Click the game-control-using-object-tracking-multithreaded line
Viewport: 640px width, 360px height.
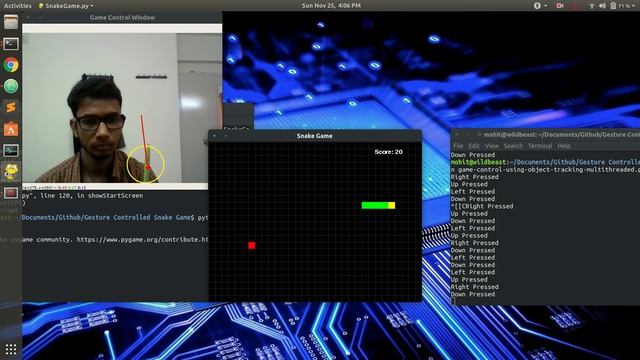(x=545, y=169)
